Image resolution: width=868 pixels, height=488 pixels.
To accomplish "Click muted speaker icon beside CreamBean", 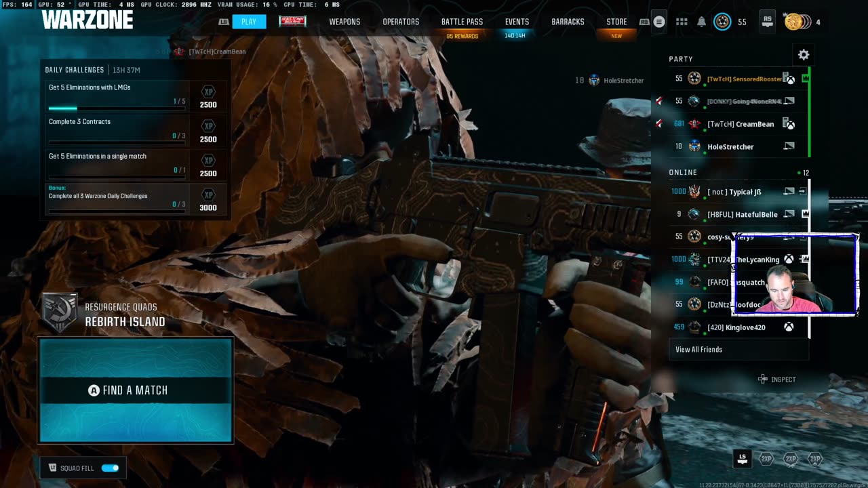I will pyautogui.click(x=658, y=124).
